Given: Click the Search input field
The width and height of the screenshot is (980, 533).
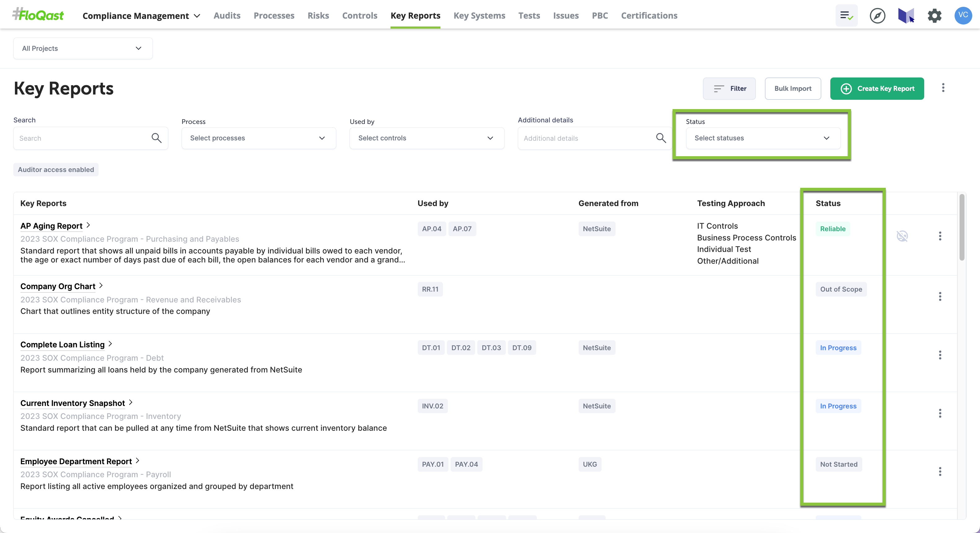Looking at the screenshot, I should [90, 138].
